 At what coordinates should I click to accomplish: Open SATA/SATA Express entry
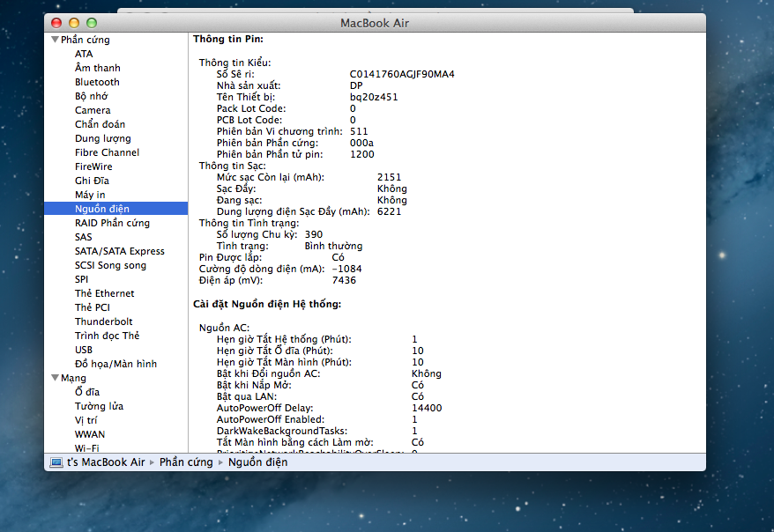(120, 251)
